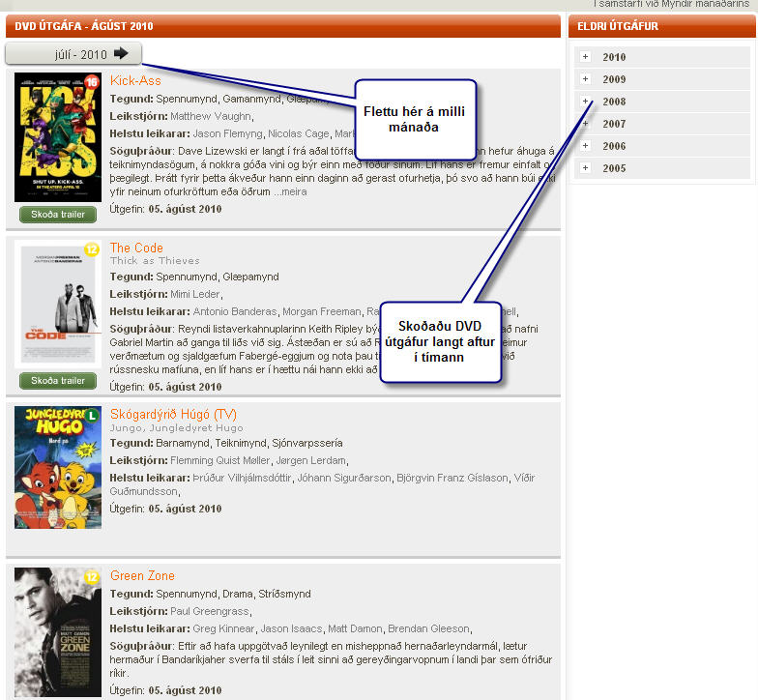Open the Kick-Ass movie title link

coord(135,81)
